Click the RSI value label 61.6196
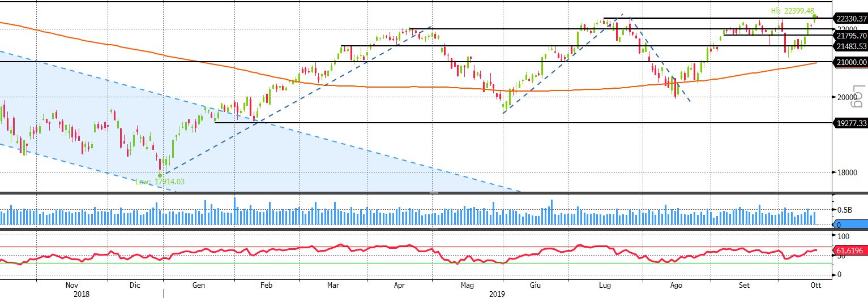868x298 pixels. (x=851, y=249)
